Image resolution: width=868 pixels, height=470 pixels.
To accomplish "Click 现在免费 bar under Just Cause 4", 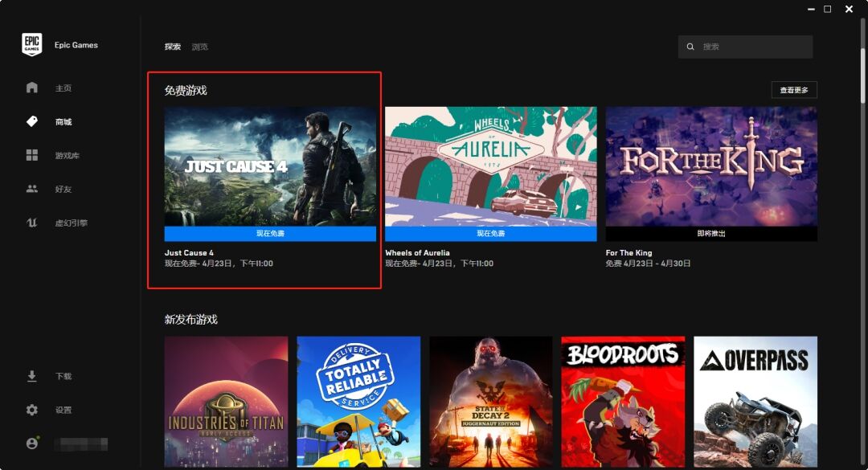I will coord(270,233).
